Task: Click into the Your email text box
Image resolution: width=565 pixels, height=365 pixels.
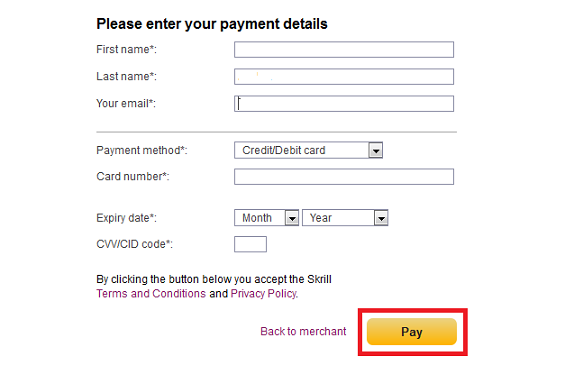Action: (344, 104)
